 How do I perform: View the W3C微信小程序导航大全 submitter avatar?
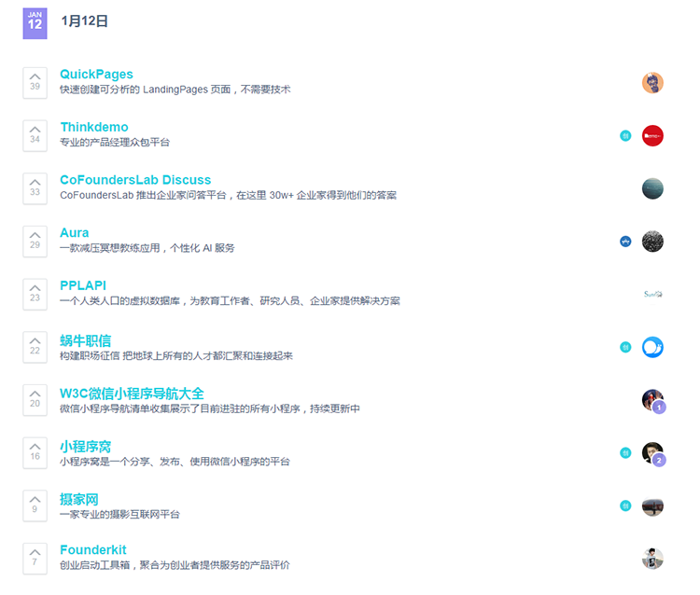point(652,400)
